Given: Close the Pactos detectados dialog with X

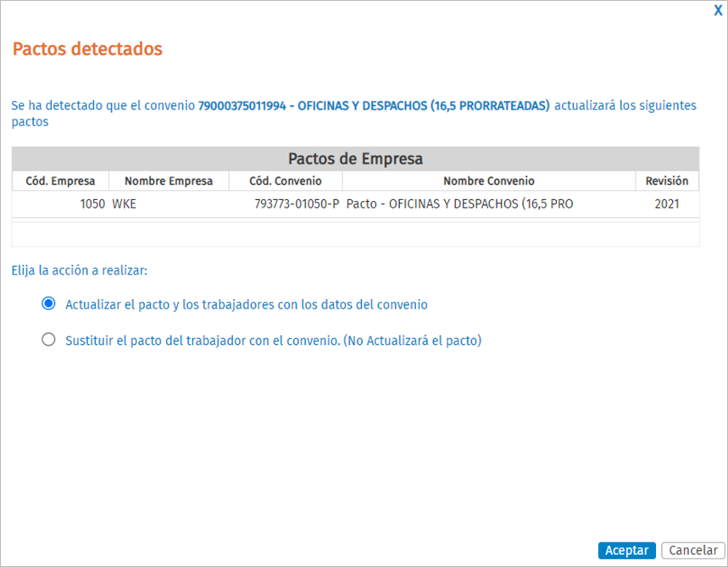Looking at the screenshot, I should point(718,11).
